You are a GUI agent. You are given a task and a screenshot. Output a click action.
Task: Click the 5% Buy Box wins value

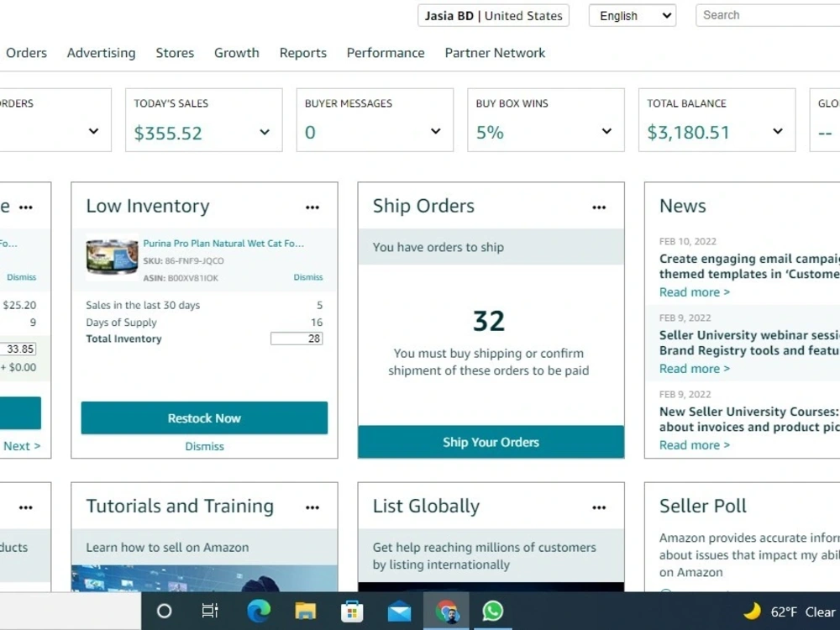490,133
